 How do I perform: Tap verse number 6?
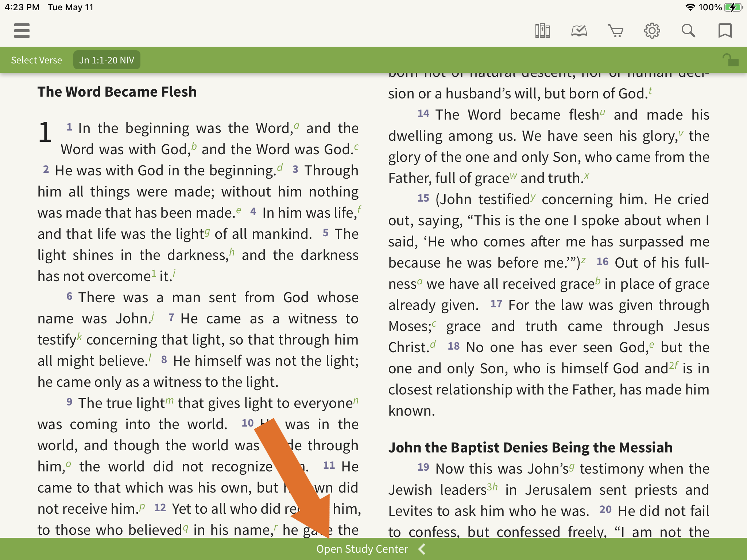69,296
